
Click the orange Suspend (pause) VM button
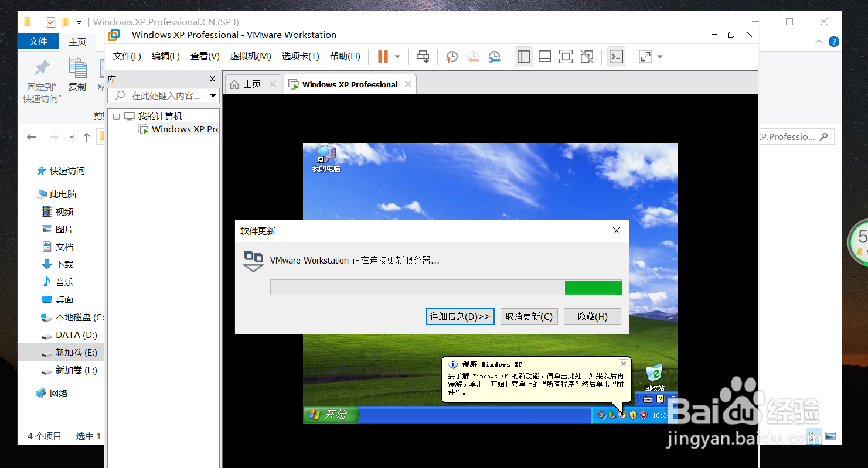pos(383,56)
